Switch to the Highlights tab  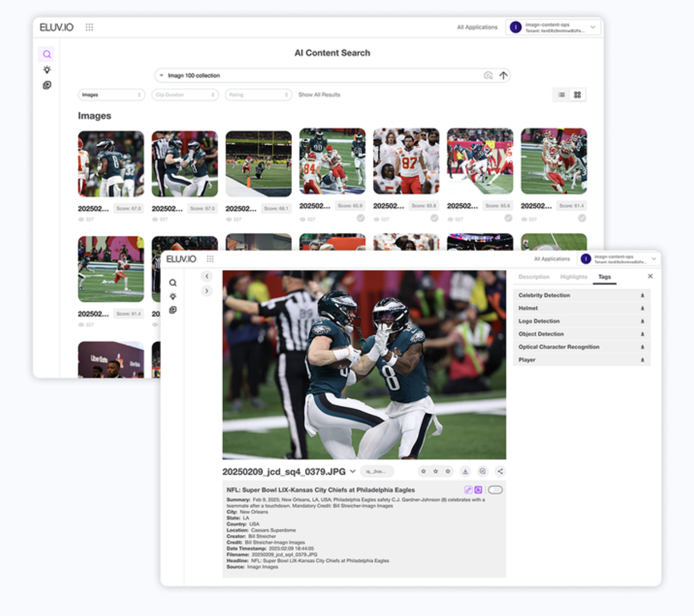(x=574, y=277)
